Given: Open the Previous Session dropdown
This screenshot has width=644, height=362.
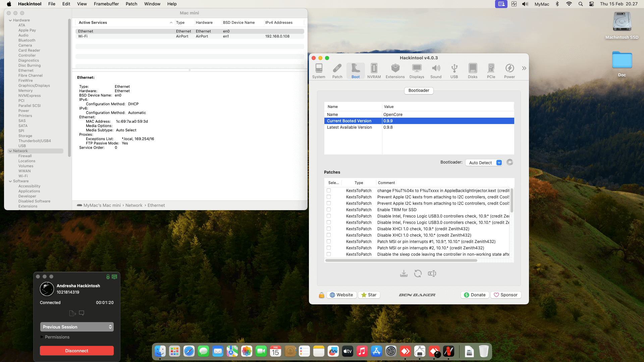Looking at the screenshot, I should click(x=77, y=327).
